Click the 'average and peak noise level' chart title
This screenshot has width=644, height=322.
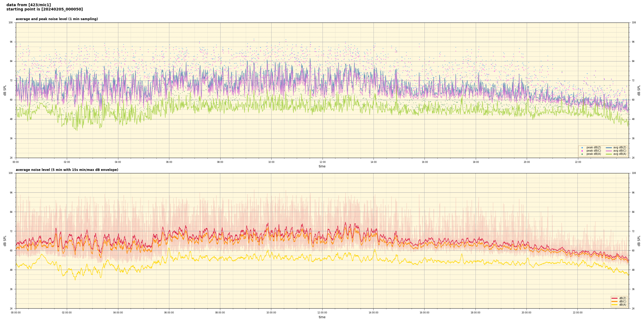click(x=57, y=19)
